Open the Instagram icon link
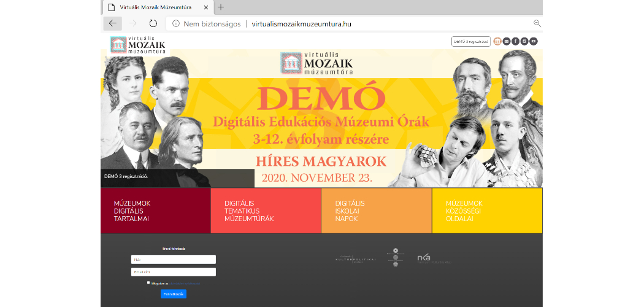Screen dimensions: 644x307 tap(524, 41)
